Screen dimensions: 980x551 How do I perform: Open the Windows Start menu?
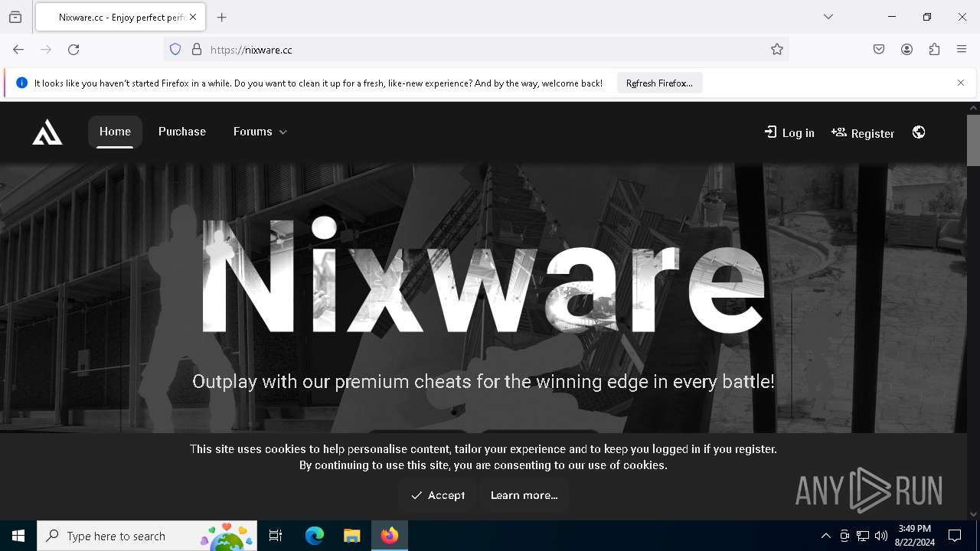click(18, 536)
